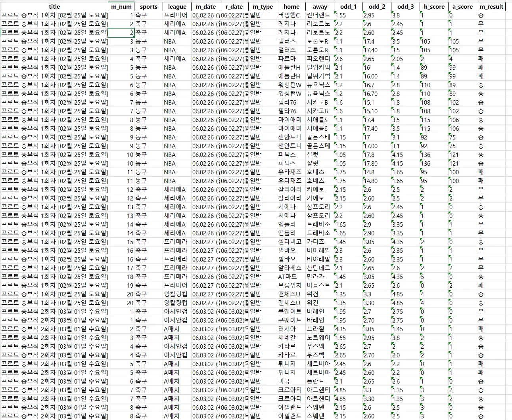Click the home cell 파르마
Image resolution: width=512 pixels, height=420 pixels.
291,59
